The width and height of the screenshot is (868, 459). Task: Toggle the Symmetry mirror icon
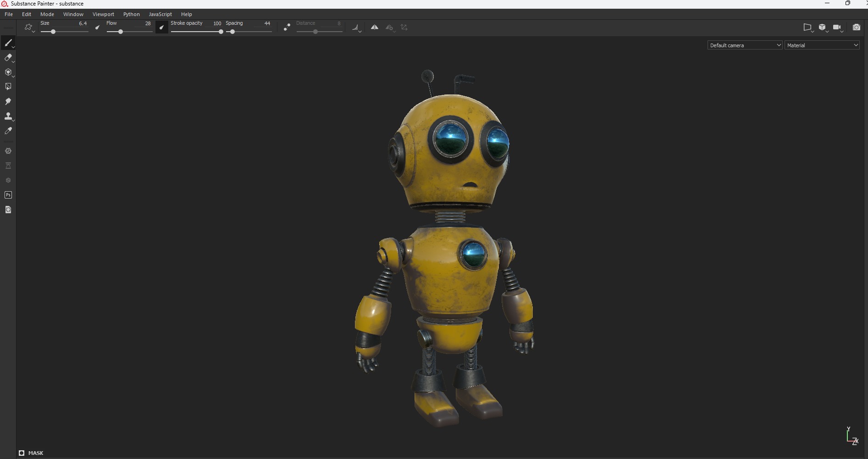[375, 28]
